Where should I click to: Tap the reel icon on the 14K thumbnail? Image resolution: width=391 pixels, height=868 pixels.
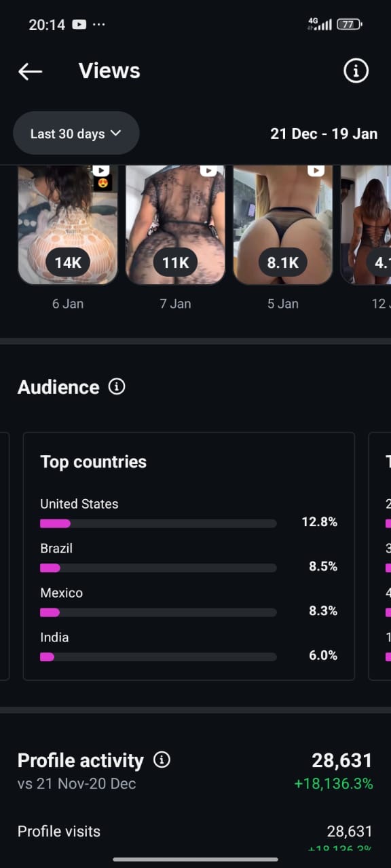tap(100, 171)
